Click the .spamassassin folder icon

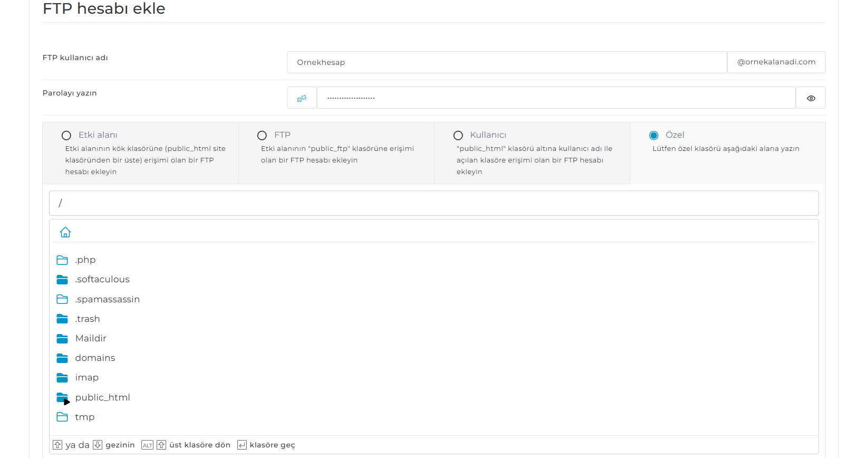(x=62, y=299)
